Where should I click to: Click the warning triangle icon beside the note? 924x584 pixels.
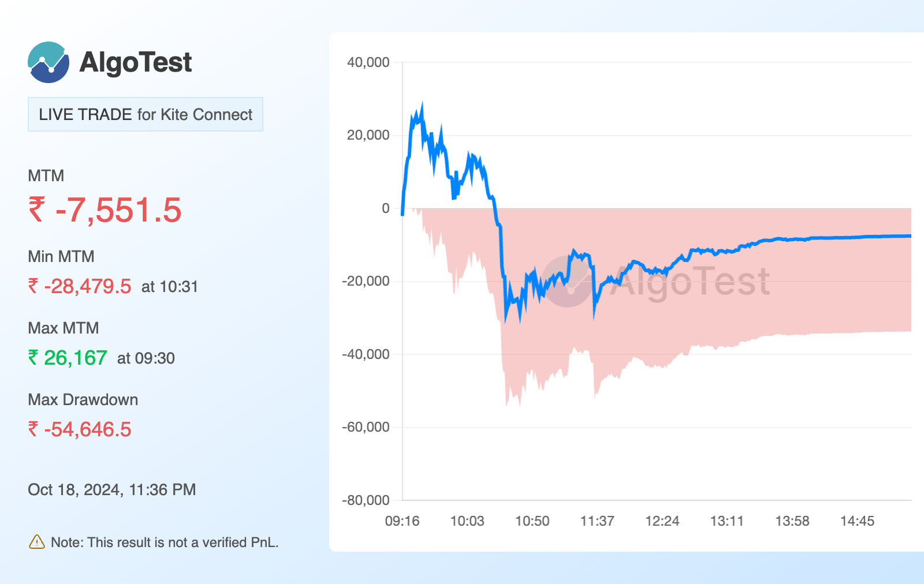[x=36, y=542]
